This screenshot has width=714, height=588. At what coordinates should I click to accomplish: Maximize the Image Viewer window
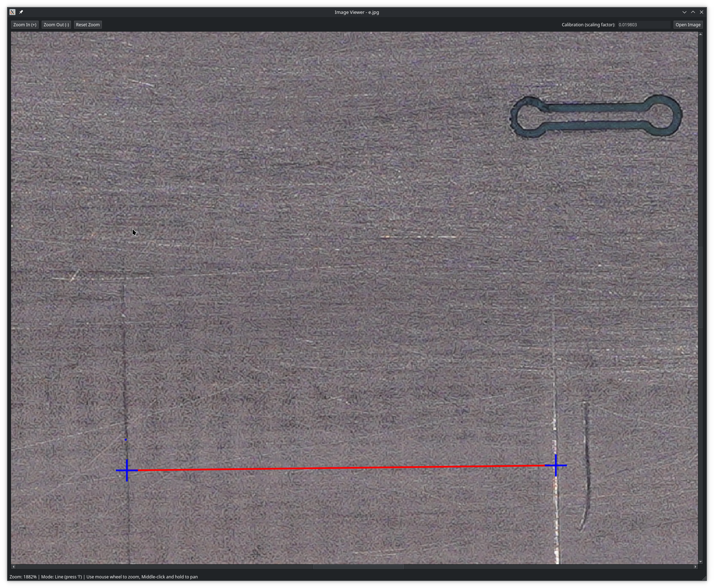point(693,12)
